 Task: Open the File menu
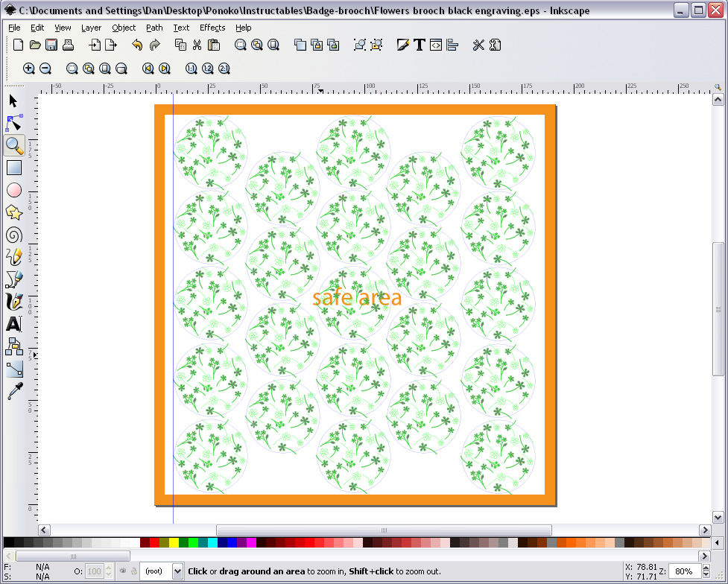[x=14, y=28]
